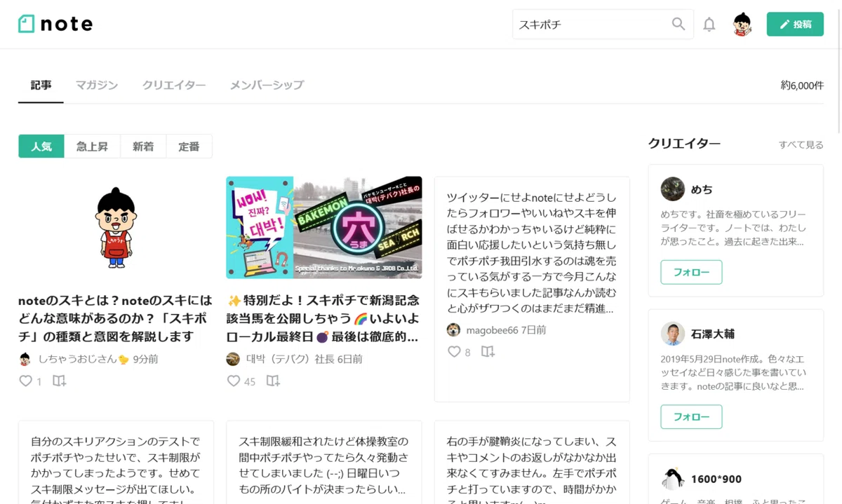Select the 人気 sort filter
842x504 pixels.
click(x=41, y=147)
